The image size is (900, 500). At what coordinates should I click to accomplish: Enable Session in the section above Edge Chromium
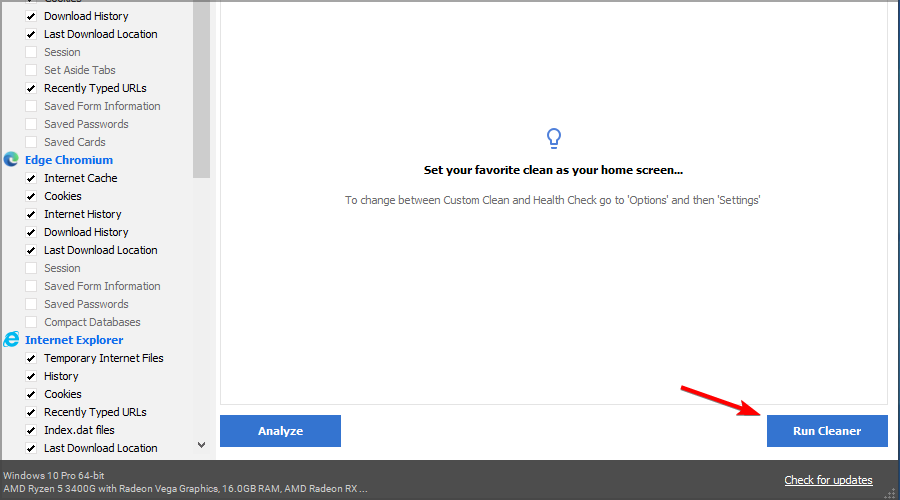coord(31,52)
